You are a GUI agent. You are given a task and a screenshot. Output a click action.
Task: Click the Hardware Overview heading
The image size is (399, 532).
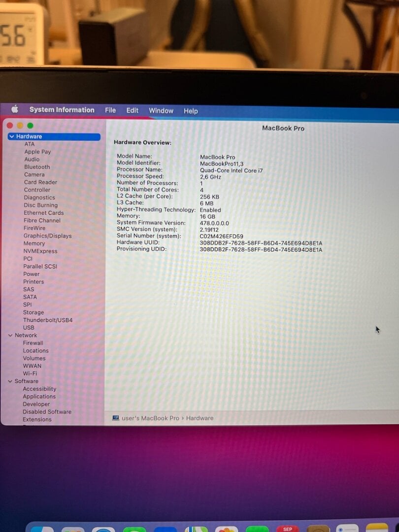coord(142,142)
